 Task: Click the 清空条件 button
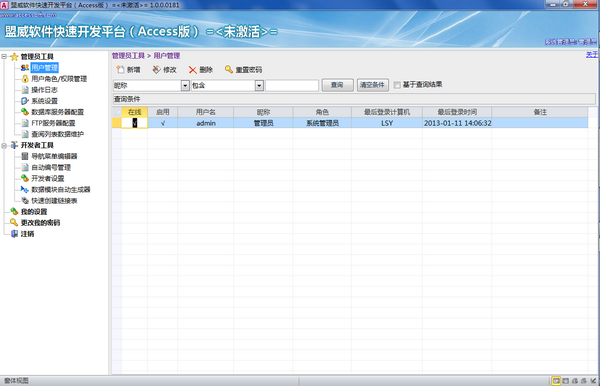372,85
